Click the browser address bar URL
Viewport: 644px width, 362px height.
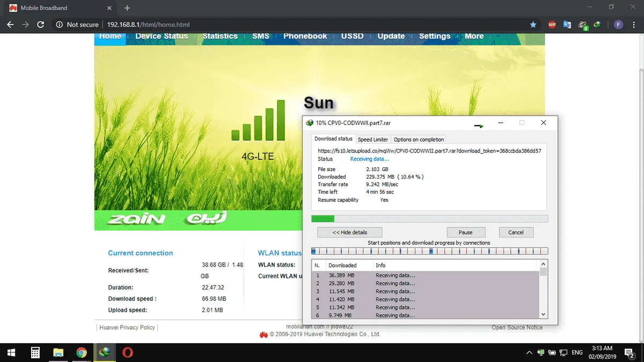pos(148,25)
